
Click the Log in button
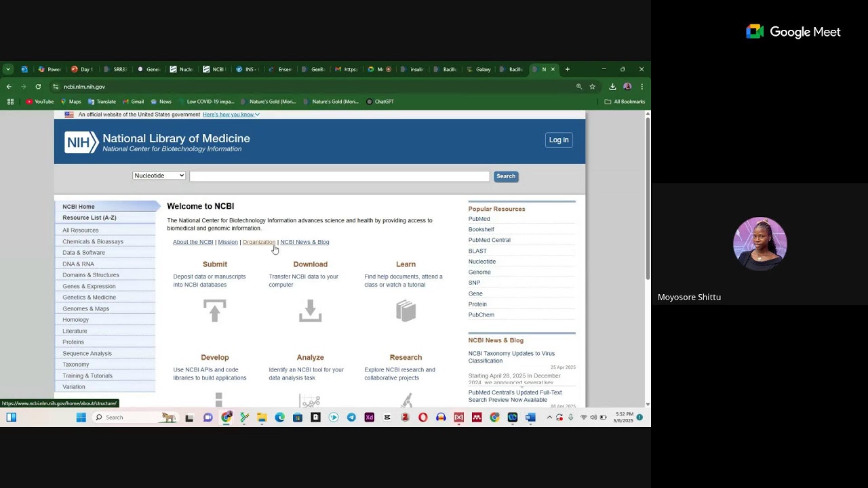(559, 140)
